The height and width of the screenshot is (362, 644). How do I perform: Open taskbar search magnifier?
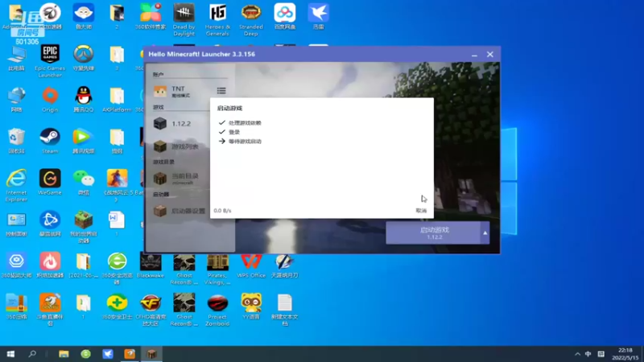click(x=32, y=354)
